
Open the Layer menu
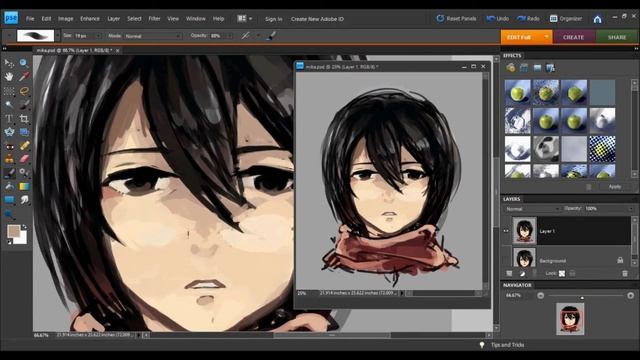pos(113,19)
